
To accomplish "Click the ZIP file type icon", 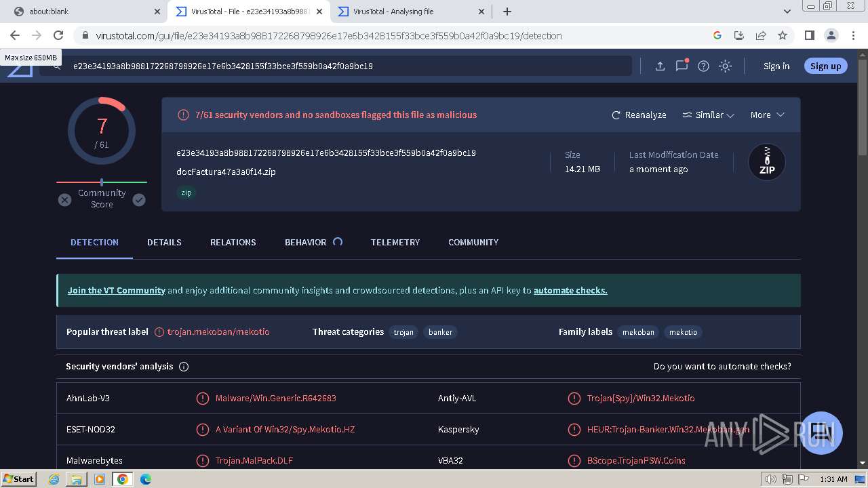I will click(767, 162).
